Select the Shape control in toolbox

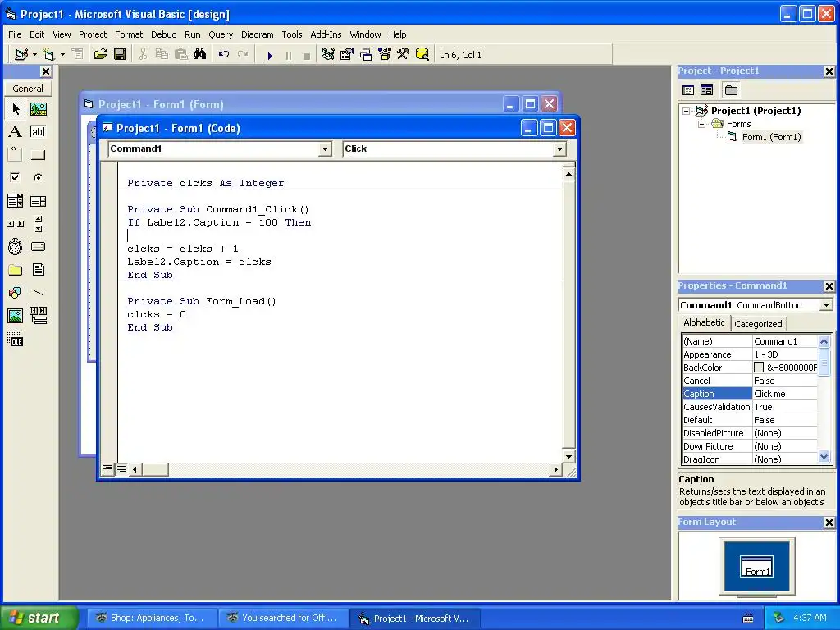pyautogui.click(x=16, y=293)
